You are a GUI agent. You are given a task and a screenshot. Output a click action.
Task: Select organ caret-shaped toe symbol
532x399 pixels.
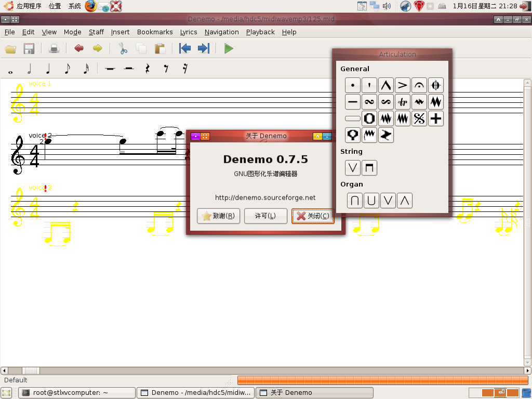point(404,201)
